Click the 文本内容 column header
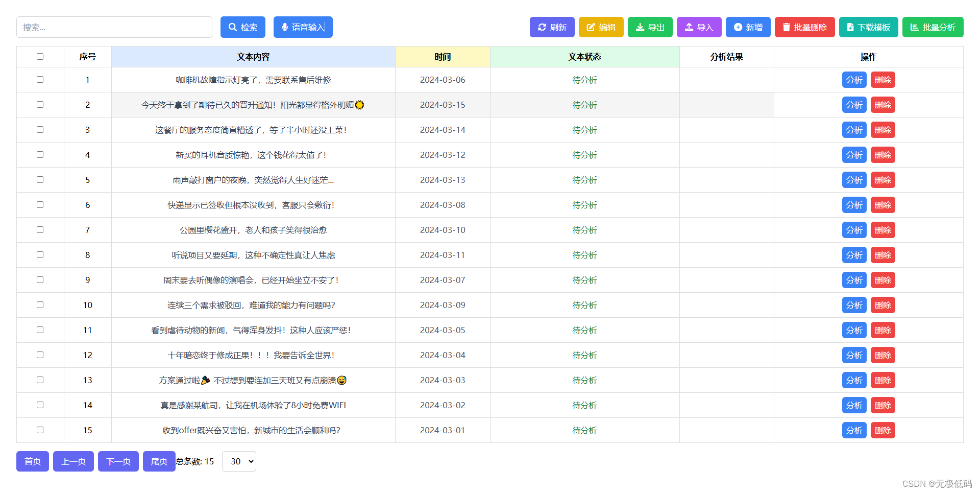This screenshot has width=980, height=493. pyautogui.click(x=253, y=57)
